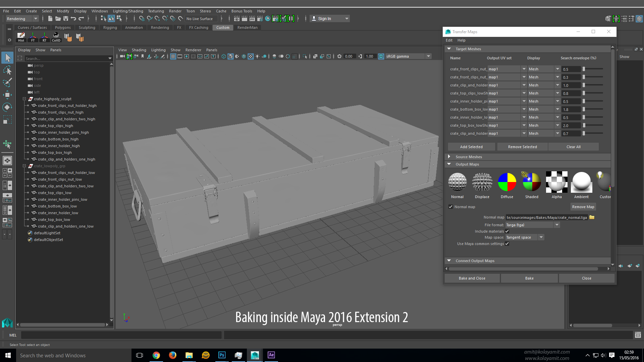Open the Map space dropdown
Viewport: 644px width, 362px height.
tap(525, 237)
